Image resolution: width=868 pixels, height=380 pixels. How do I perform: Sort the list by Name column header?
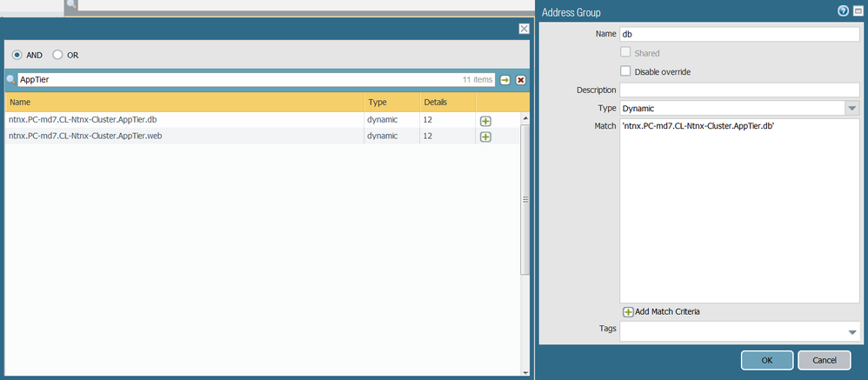click(183, 102)
